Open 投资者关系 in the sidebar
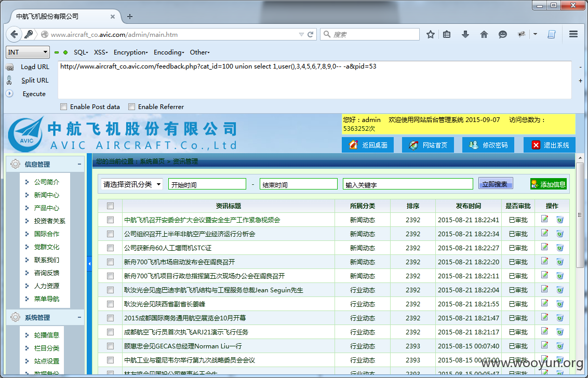Viewport: 588px width, 378px height. (49, 221)
